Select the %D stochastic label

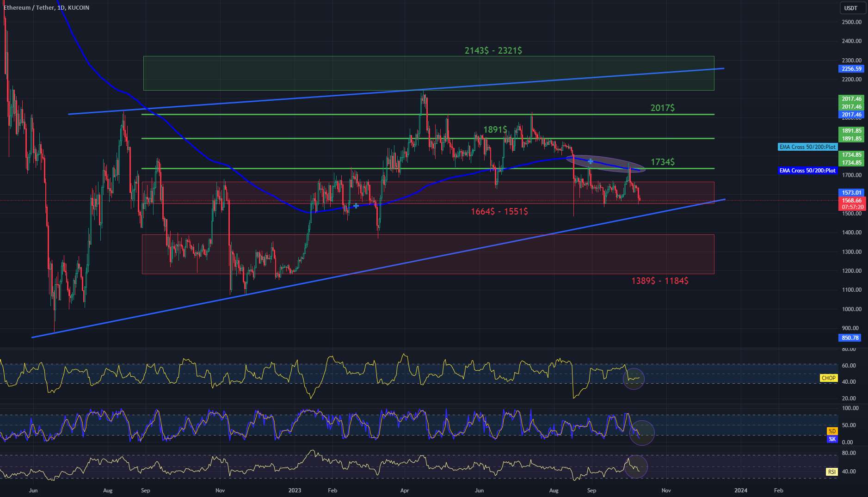832,431
